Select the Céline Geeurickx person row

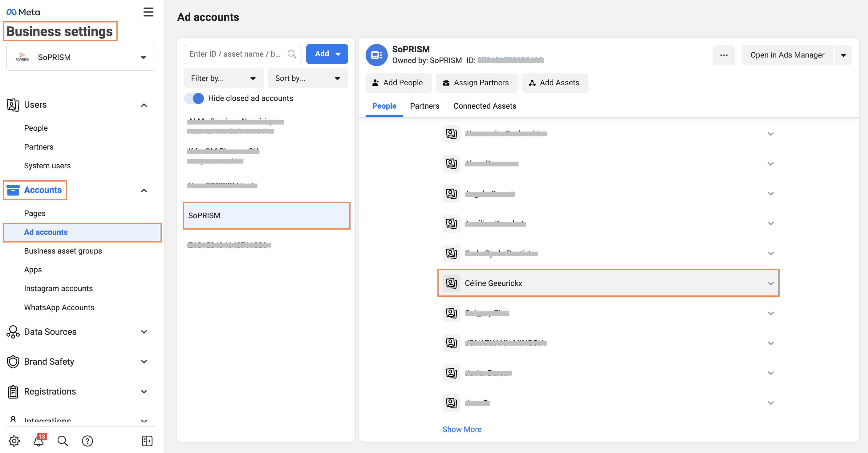[x=608, y=283]
